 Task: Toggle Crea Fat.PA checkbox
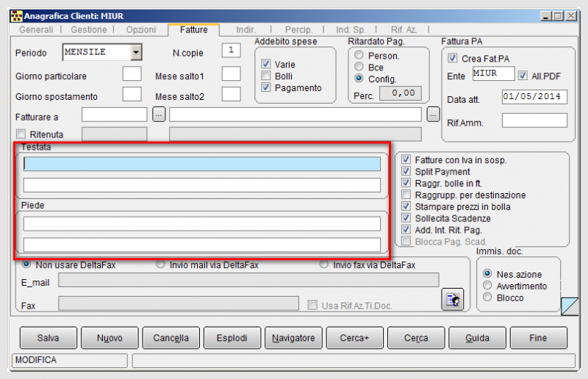coord(453,58)
